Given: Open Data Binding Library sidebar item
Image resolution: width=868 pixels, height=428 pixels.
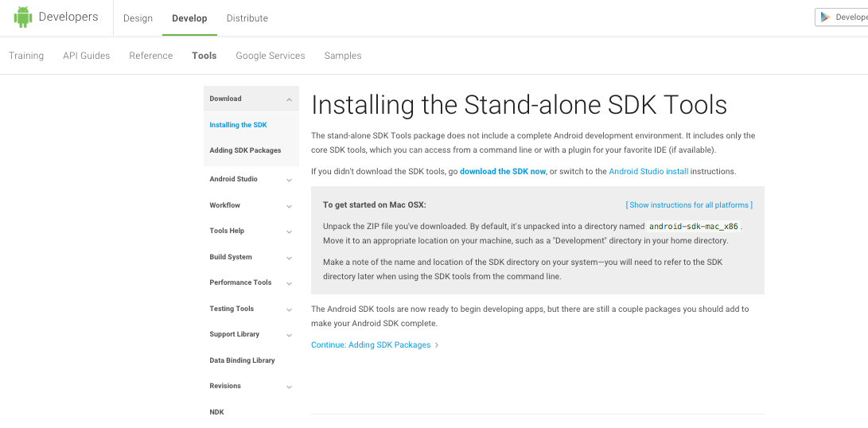Looking at the screenshot, I should click(x=242, y=360).
